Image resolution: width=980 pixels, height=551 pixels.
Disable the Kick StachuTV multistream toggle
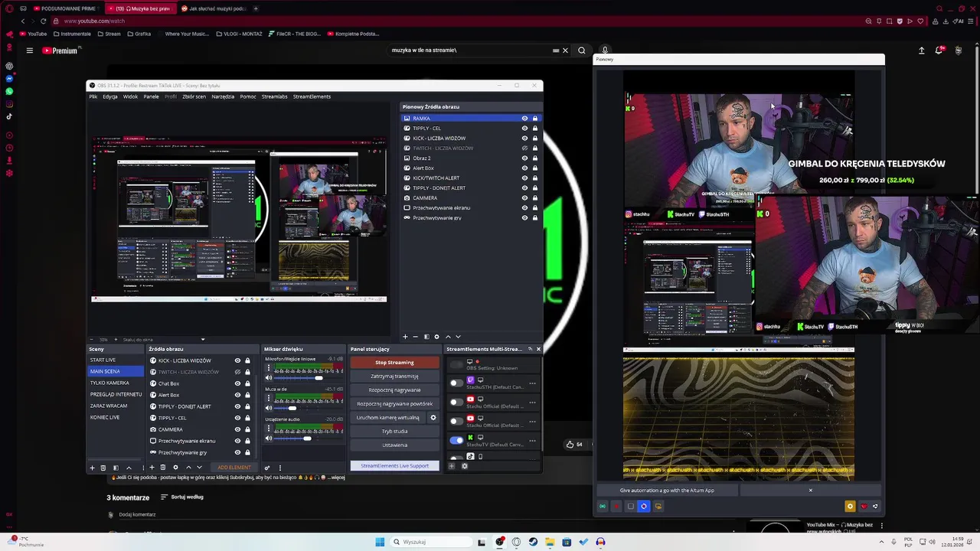[x=456, y=440]
